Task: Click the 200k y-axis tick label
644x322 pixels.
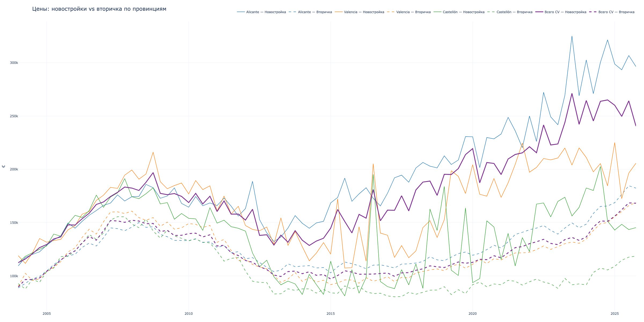Action: (14, 169)
